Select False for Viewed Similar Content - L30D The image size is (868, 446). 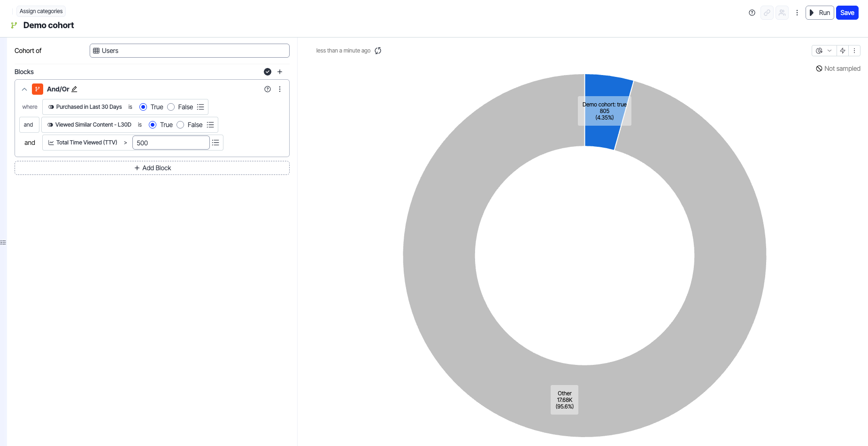tap(180, 125)
